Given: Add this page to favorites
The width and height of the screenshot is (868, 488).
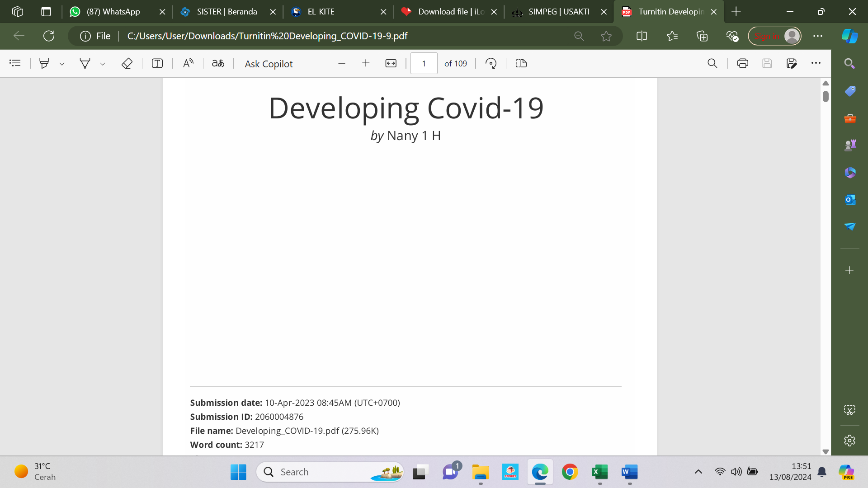Looking at the screenshot, I should 606,36.
